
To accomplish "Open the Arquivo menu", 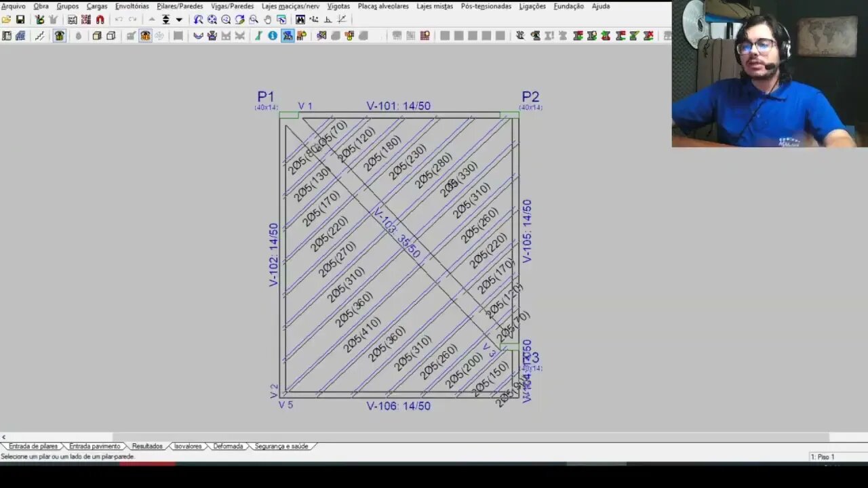I will click(x=14, y=6).
